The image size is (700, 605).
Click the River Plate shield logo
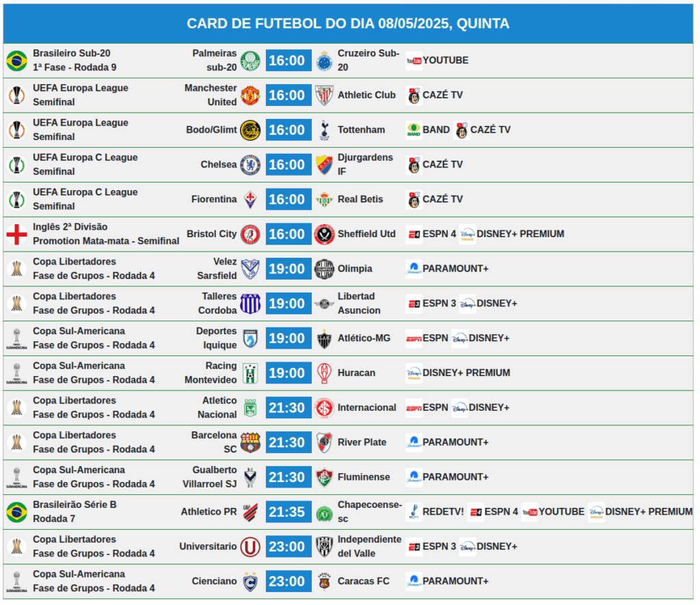click(325, 443)
